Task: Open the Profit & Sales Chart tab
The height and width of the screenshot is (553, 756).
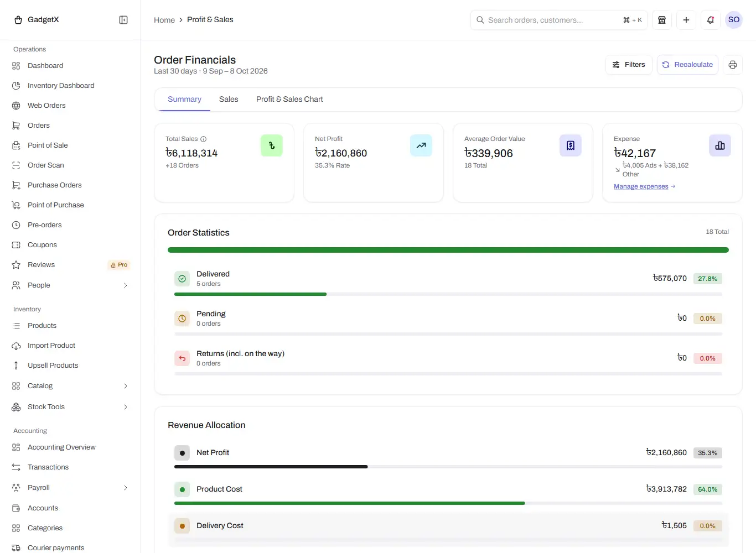Action: pos(289,100)
